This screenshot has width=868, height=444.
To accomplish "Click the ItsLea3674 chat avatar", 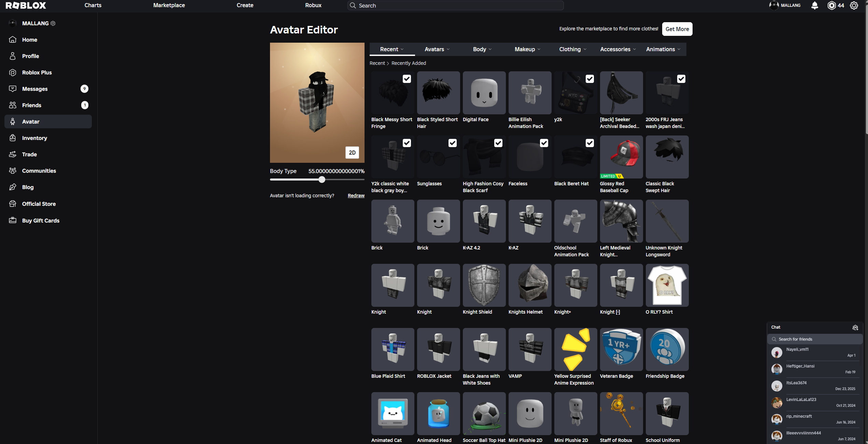I will click(777, 386).
